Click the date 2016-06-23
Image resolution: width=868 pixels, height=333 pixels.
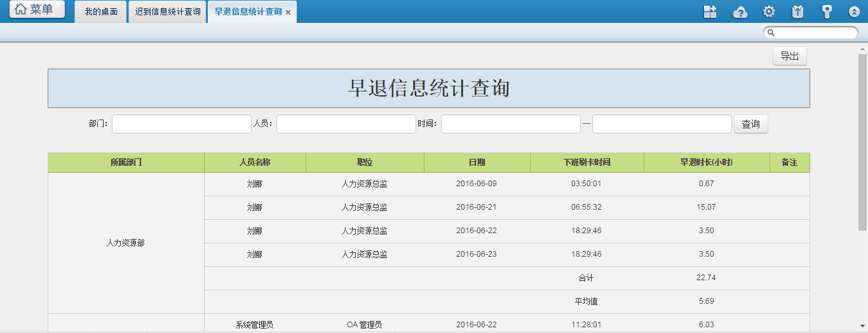click(x=477, y=254)
